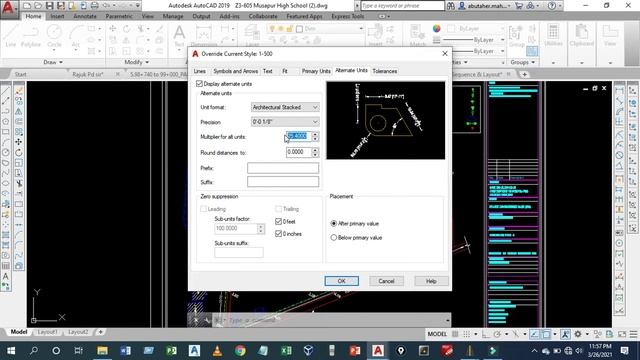The width and height of the screenshot is (640, 360).
Task: Toggle grid display in the status bar
Action: [x=455, y=334]
